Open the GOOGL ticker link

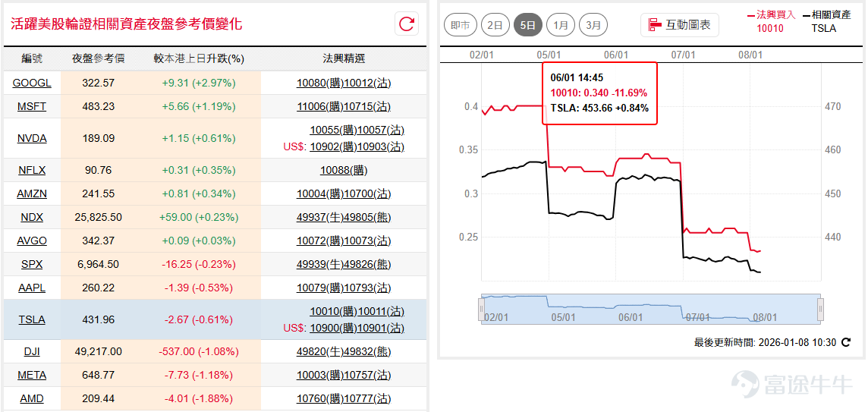pos(32,83)
